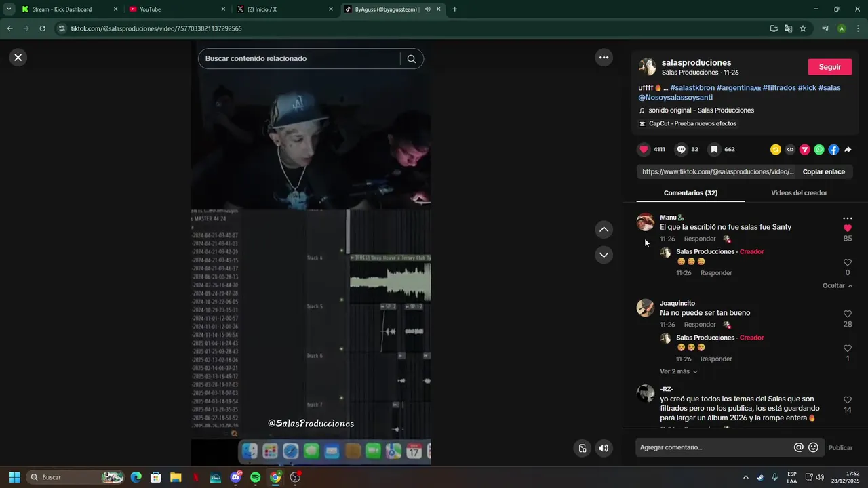
Task: Open sonido original - Salas Producciones
Action: tap(701, 110)
